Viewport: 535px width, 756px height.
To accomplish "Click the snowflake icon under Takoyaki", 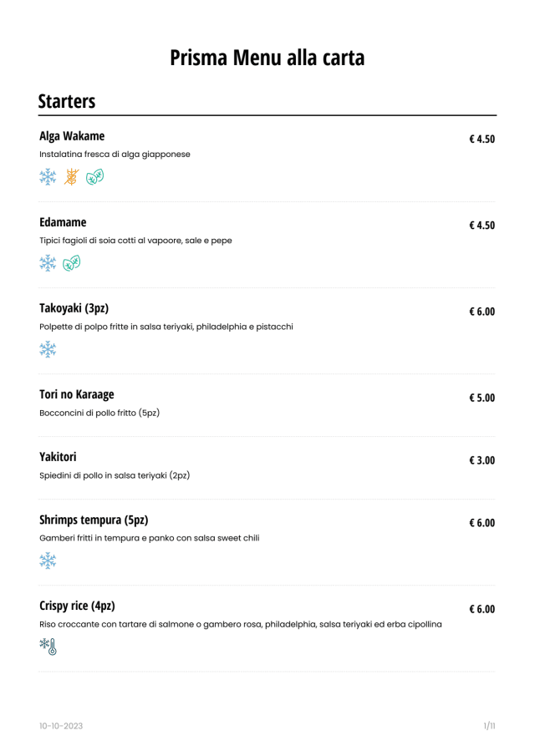I will 48,349.
